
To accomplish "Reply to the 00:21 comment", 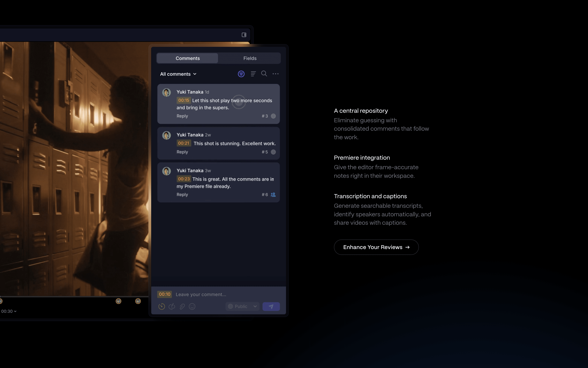I will tap(182, 152).
